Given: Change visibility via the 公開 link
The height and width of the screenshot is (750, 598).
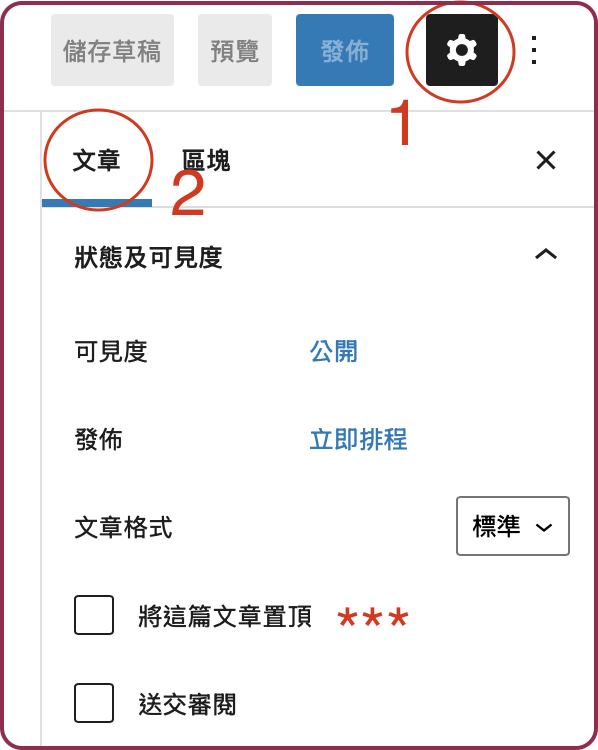Looking at the screenshot, I should pyautogui.click(x=334, y=352).
